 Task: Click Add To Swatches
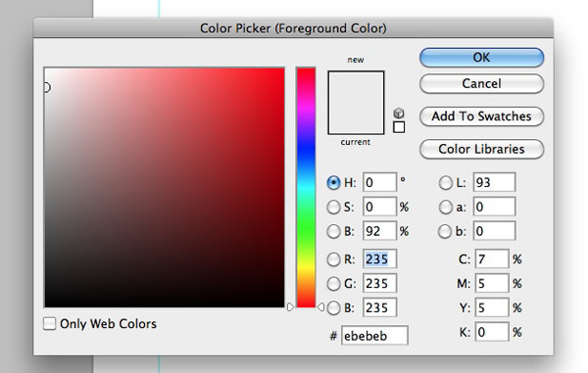481,117
